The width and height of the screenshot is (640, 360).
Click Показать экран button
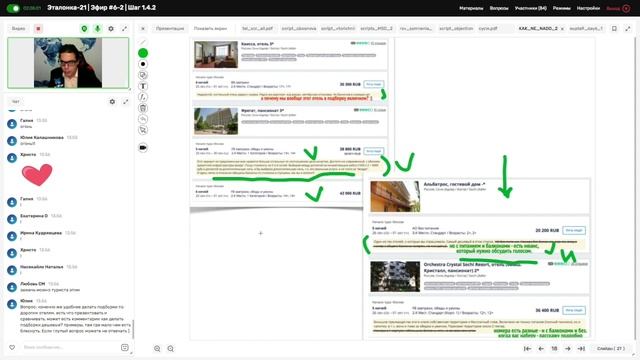pos(210,29)
